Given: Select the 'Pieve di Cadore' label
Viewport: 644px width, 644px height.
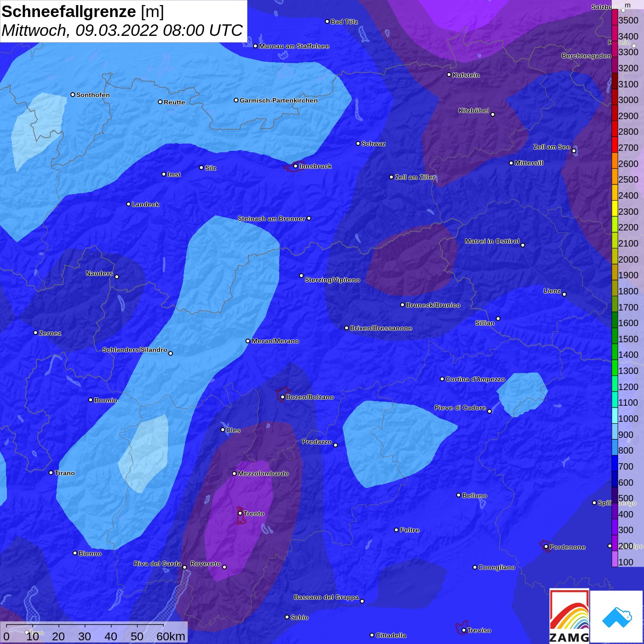Looking at the screenshot, I should coord(460,408).
